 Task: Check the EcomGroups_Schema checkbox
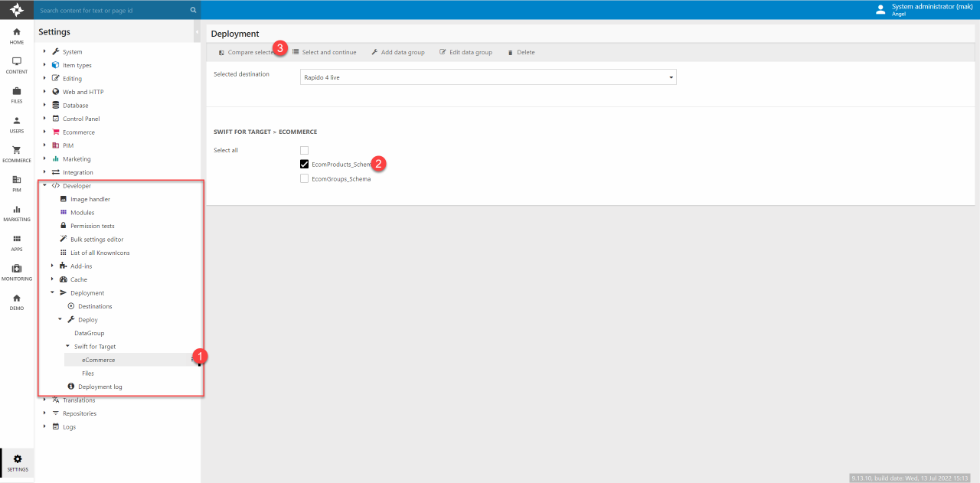304,178
